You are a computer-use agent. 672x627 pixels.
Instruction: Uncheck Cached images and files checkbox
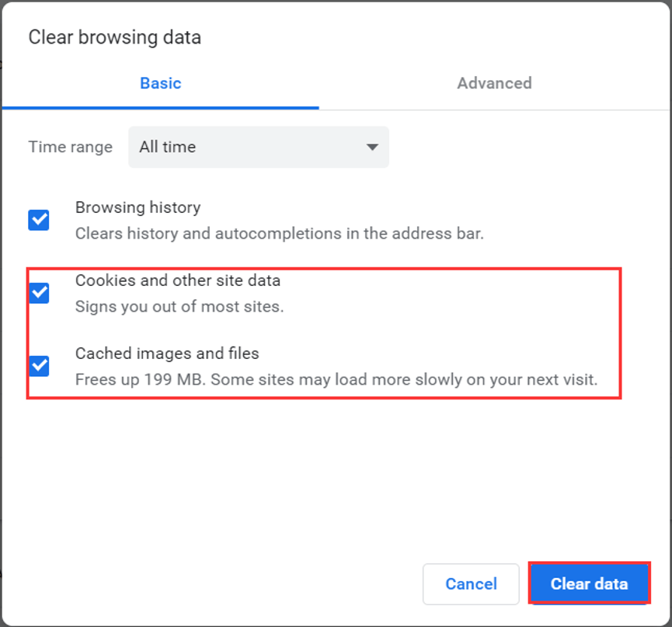coord(39,366)
